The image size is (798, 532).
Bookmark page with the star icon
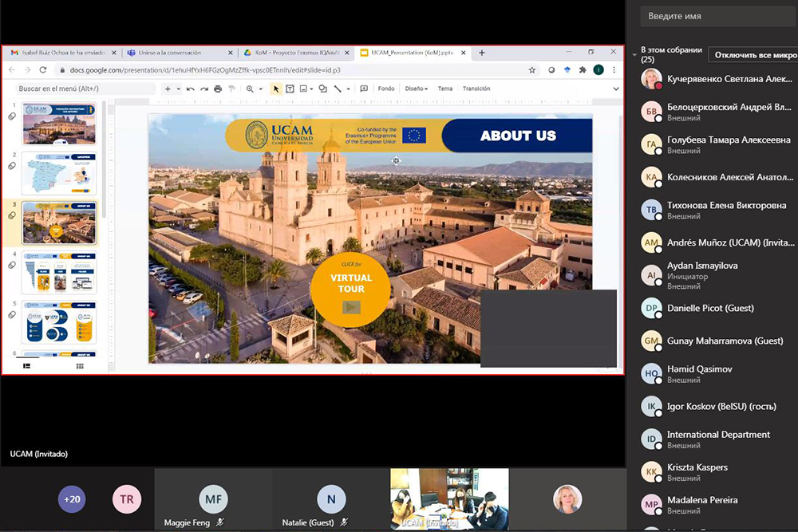click(532, 70)
